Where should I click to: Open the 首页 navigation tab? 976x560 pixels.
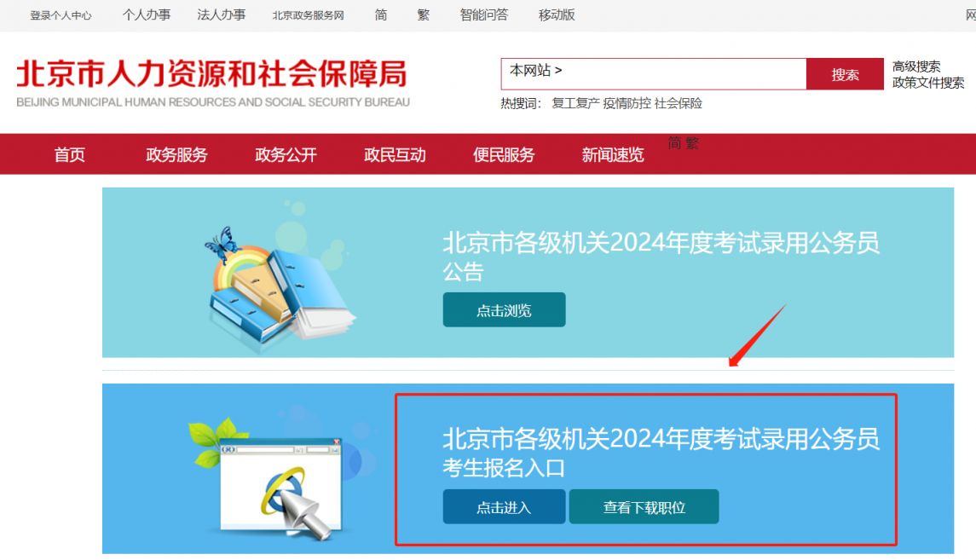click(x=69, y=154)
